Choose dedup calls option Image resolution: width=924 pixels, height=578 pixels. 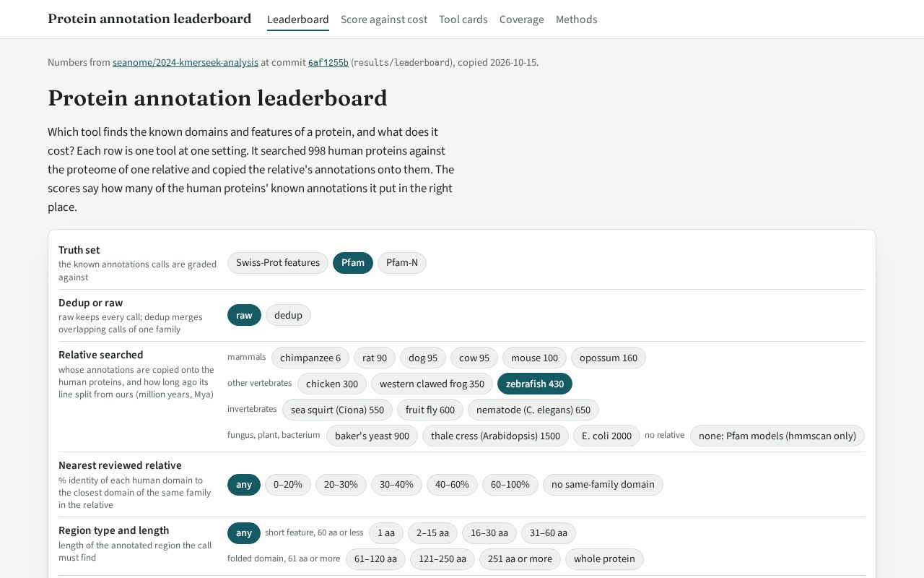pyautogui.click(x=288, y=315)
